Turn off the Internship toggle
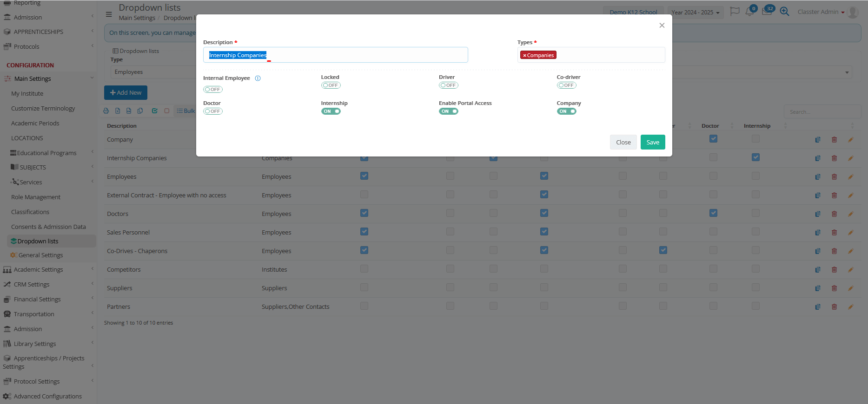Screen dimensions: 868x404 click(x=331, y=111)
